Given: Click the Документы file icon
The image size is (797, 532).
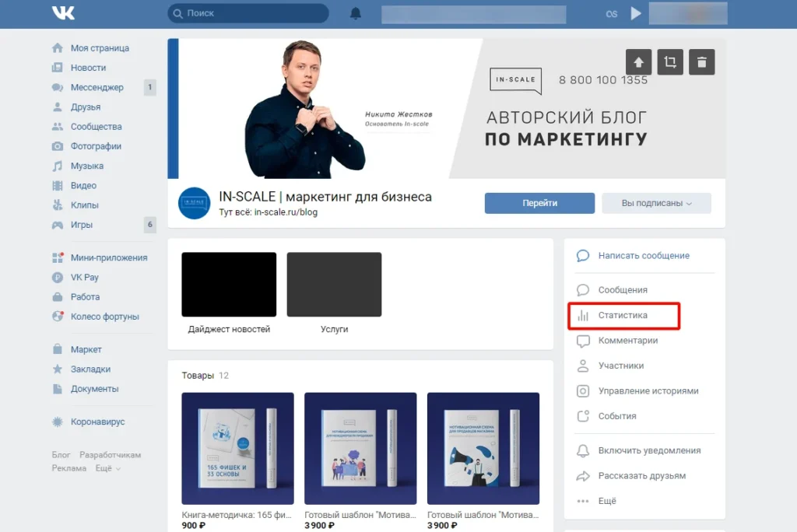Looking at the screenshot, I should 58,389.
